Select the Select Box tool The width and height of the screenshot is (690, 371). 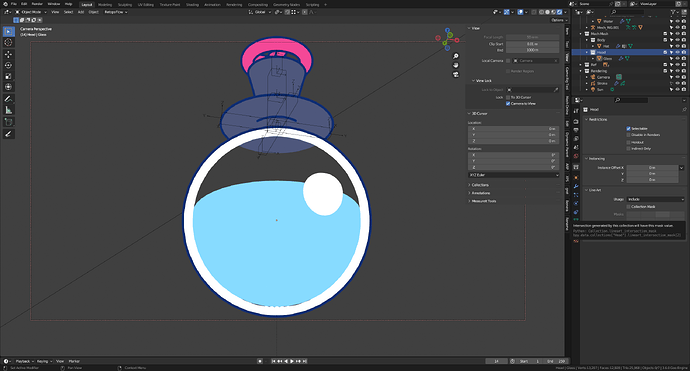coord(8,31)
